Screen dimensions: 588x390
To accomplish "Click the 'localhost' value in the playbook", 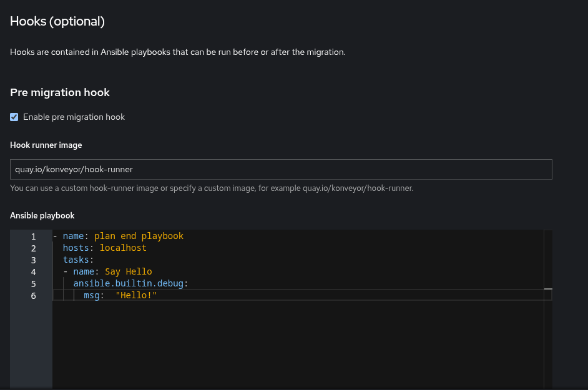I will tap(123, 248).
